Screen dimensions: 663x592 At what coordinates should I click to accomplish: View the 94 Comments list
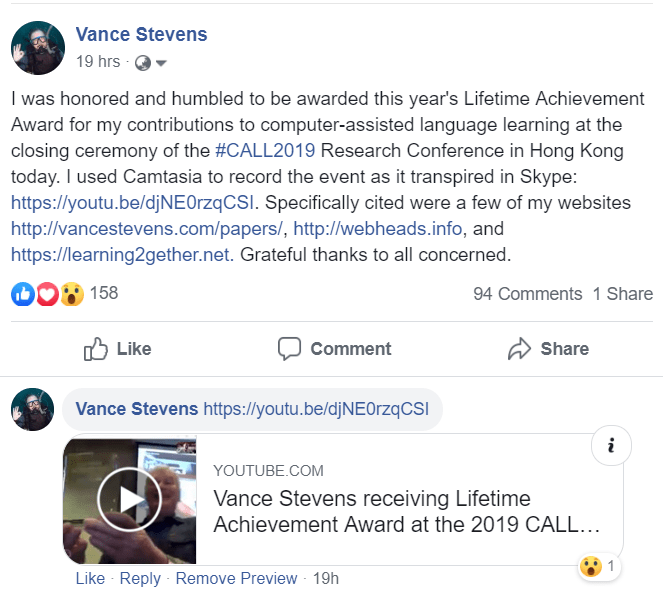[527, 294]
